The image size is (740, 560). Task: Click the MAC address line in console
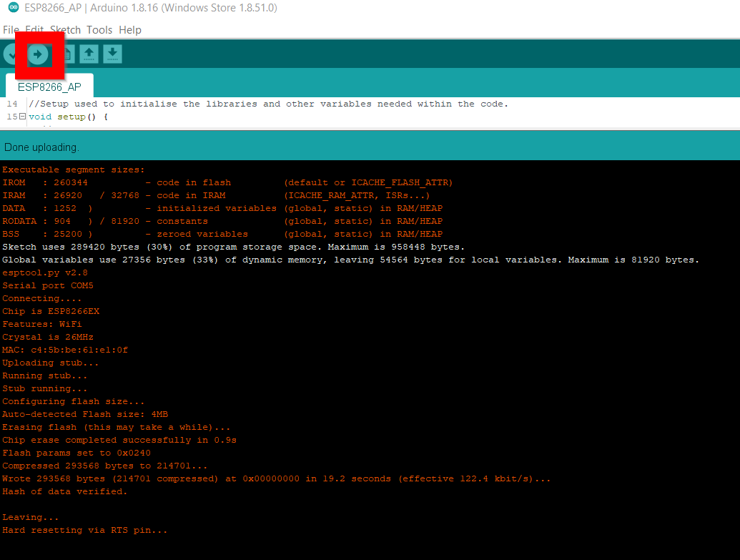65,350
